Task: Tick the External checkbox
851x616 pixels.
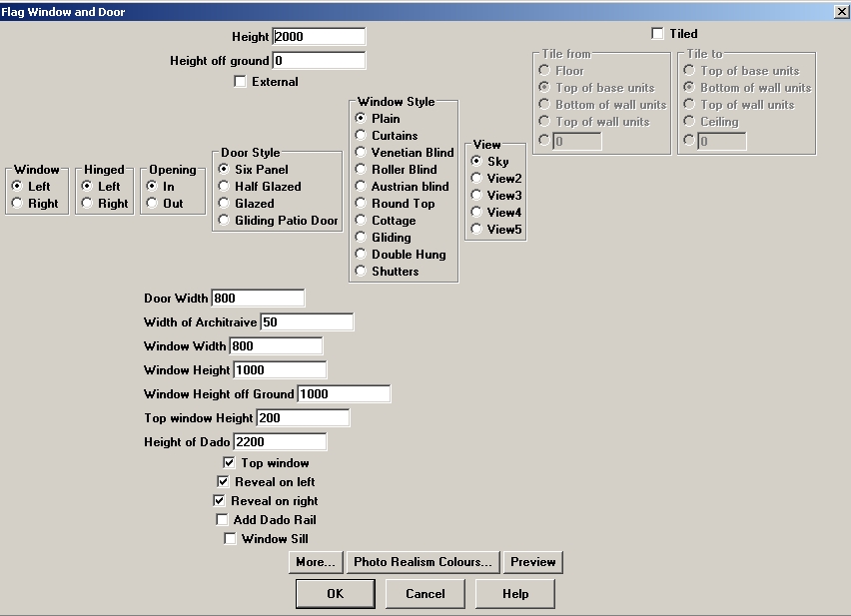Action: tap(240, 82)
